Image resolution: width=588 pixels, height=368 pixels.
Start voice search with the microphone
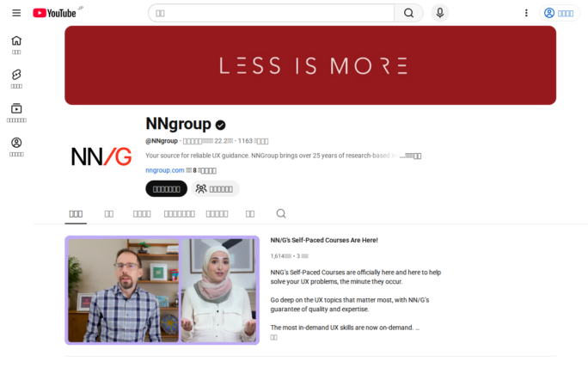pos(440,13)
